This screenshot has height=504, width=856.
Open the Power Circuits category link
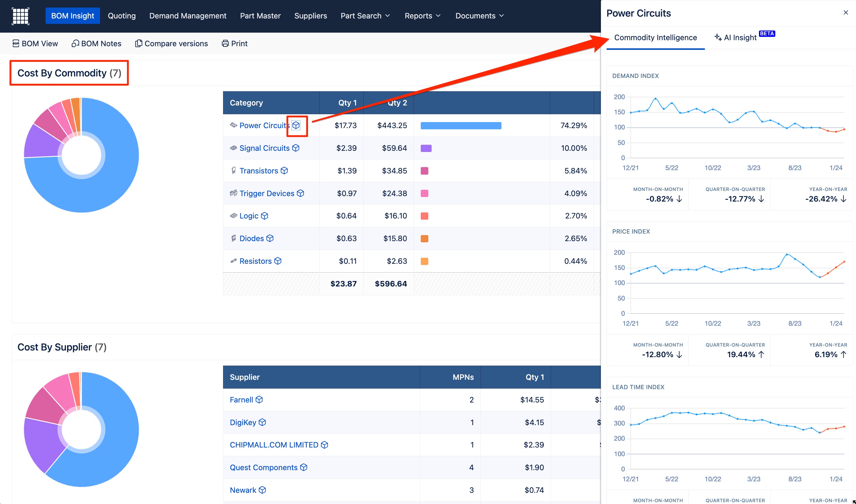(264, 125)
